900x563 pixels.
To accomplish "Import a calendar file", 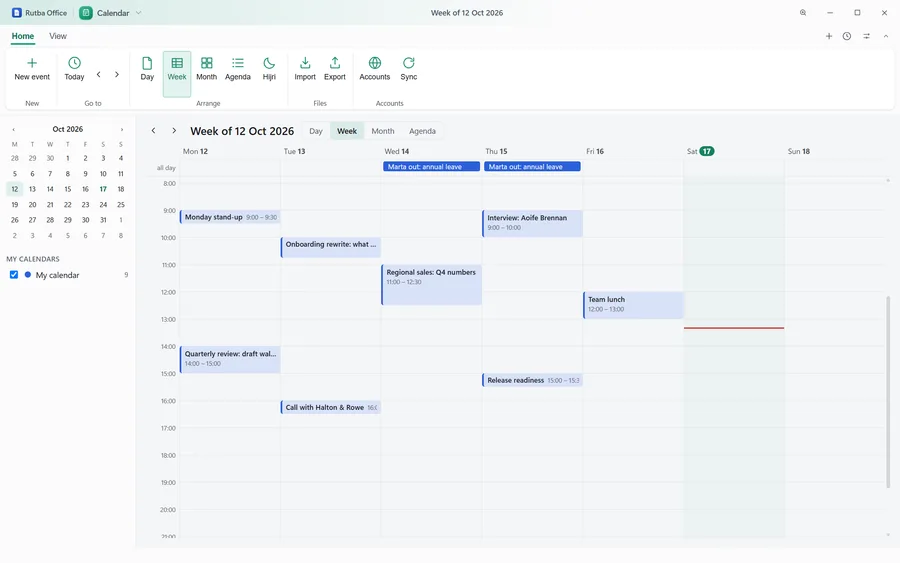I will pyautogui.click(x=305, y=69).
